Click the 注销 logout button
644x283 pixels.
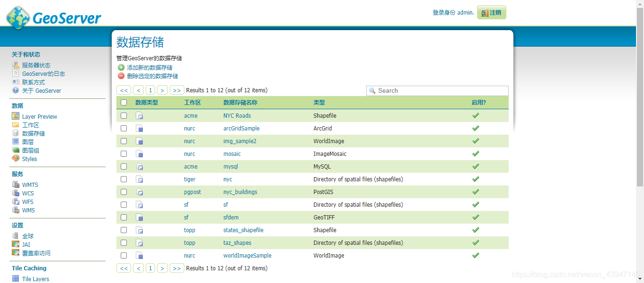[492, 13]
